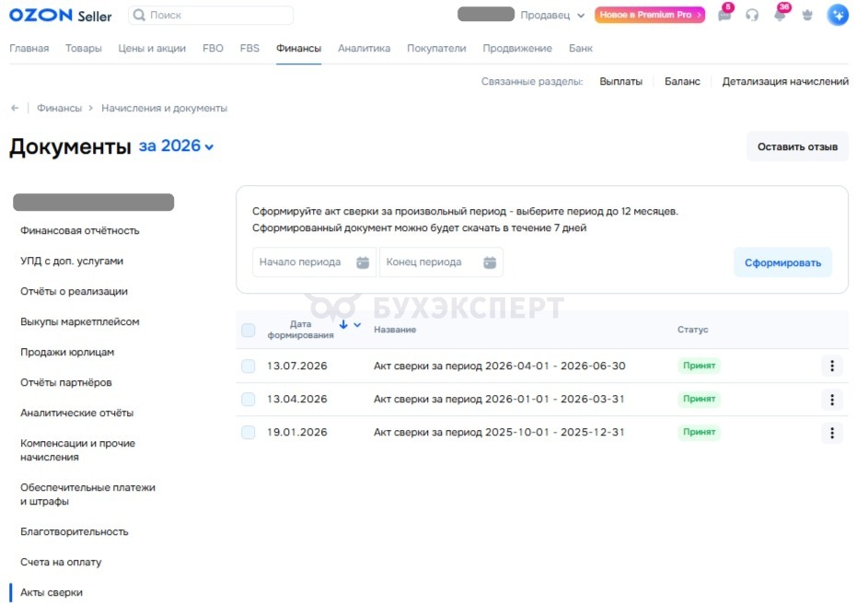Screen dimensions: 868x616
Task: Toggle the select-all checkbox in table header
Action: pyautogui.click(x=248, y=331)
